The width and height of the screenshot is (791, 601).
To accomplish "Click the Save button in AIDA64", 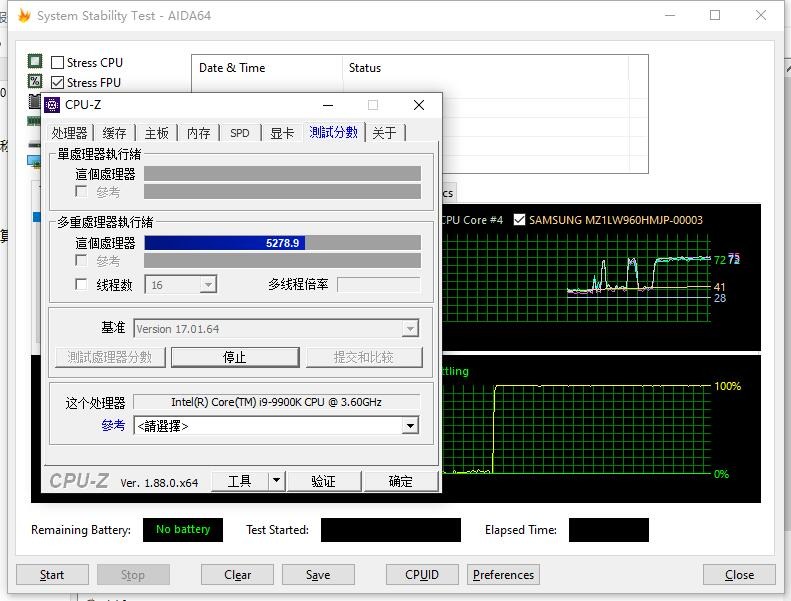I will tap(318, 575).
